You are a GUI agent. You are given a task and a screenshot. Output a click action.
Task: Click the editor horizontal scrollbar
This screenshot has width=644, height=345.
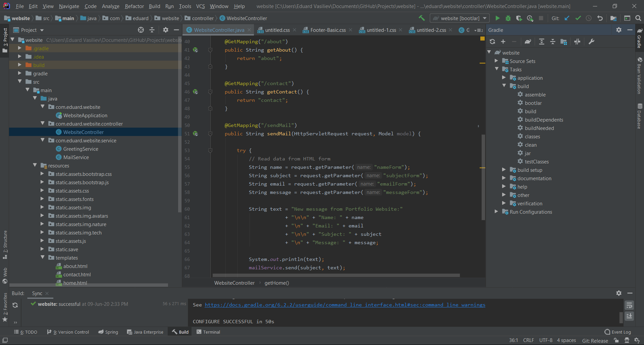[x=336, y=275]
